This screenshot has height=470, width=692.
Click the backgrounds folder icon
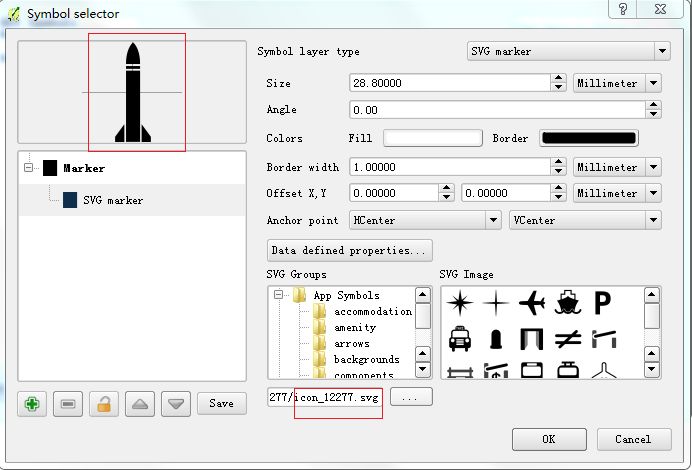(319, 359)
